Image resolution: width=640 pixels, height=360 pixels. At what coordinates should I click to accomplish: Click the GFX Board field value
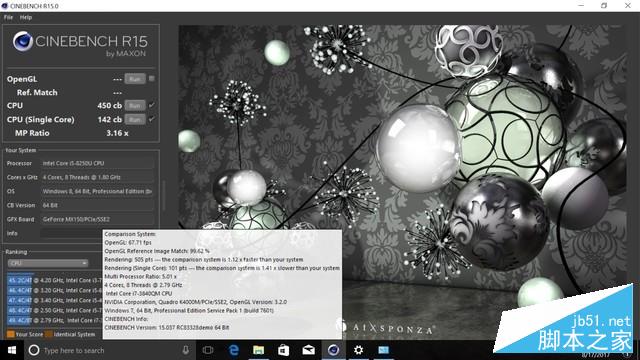point(98,219)
